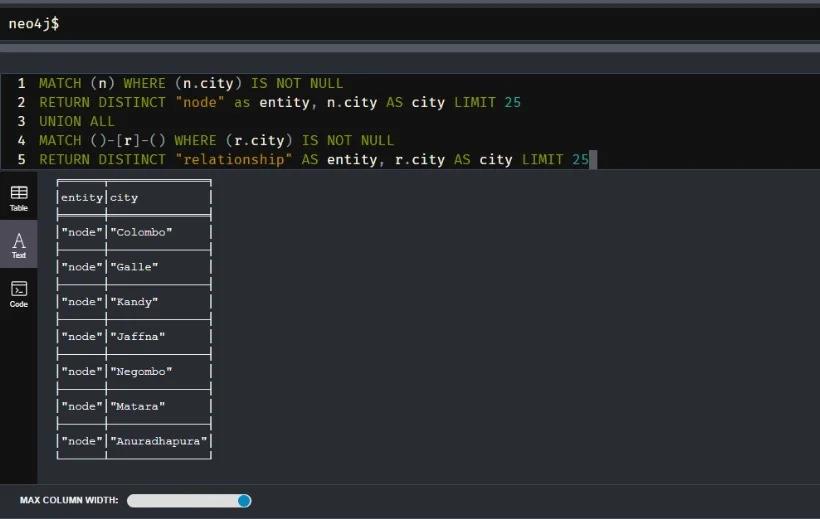Click the neo4j$ command prompt input

[410, 24]
